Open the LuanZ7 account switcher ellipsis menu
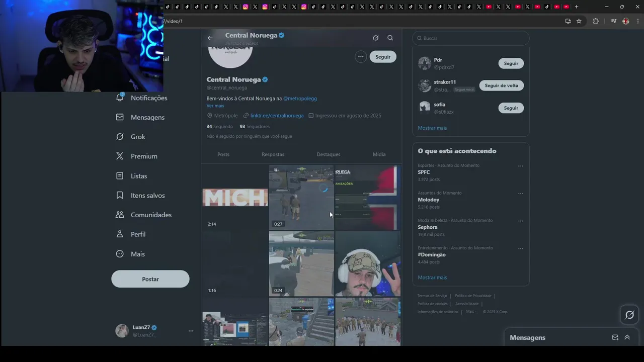The width and height of the screenshot is (644, 362). 191,331
